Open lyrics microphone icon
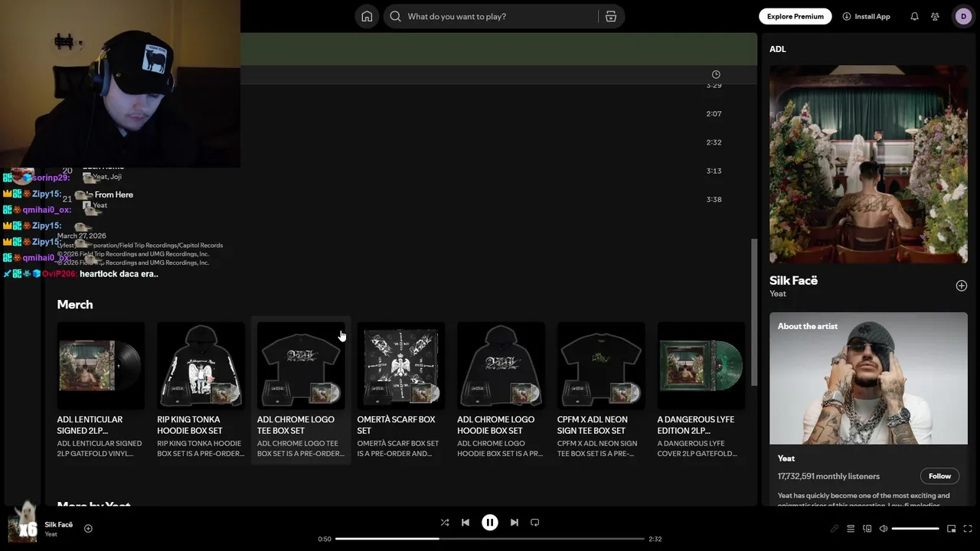The width and height of the screenshot is (980, 551). (x=835, y=529)
